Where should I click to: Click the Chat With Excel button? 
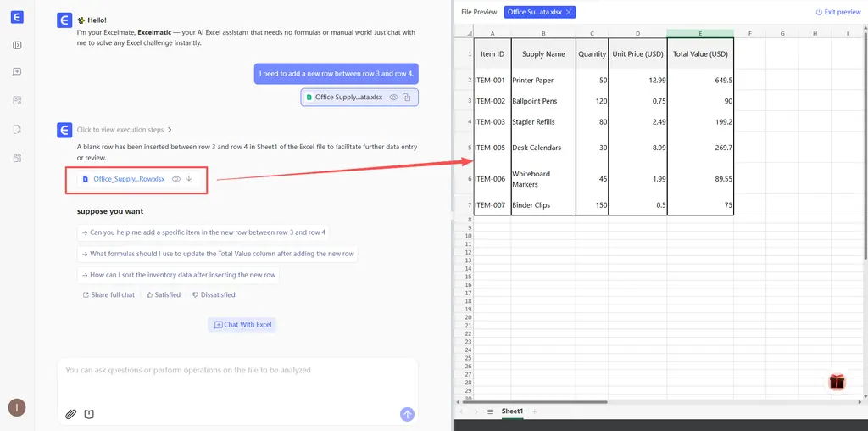click(244, 324)
